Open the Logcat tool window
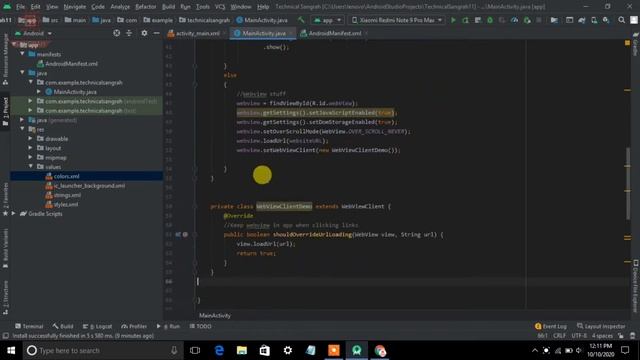The image size is (640, 360). [97, 326]
